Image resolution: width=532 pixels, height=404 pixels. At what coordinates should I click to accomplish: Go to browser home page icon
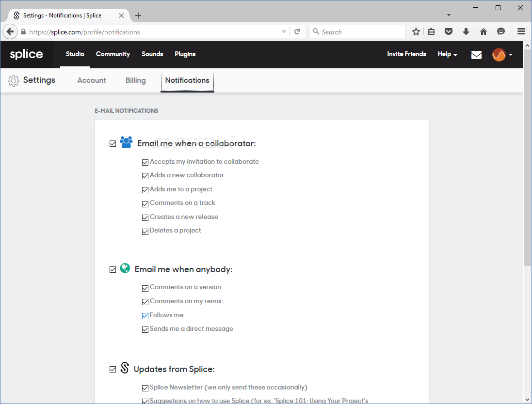(484, 32)
